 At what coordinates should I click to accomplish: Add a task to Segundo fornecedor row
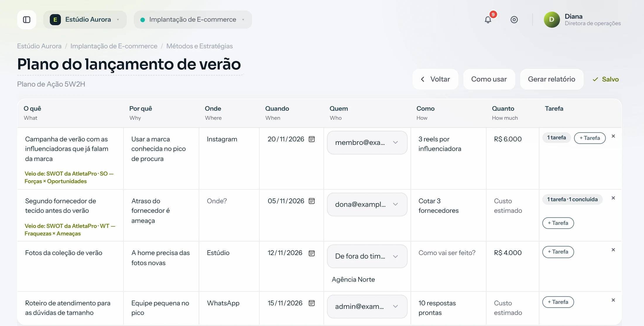558,223
